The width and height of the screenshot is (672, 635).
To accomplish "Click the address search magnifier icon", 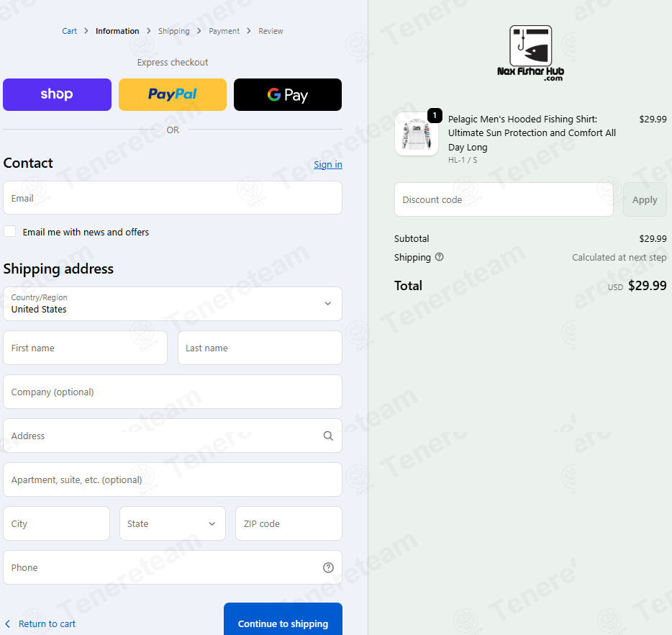I will [x=328, y=436].
